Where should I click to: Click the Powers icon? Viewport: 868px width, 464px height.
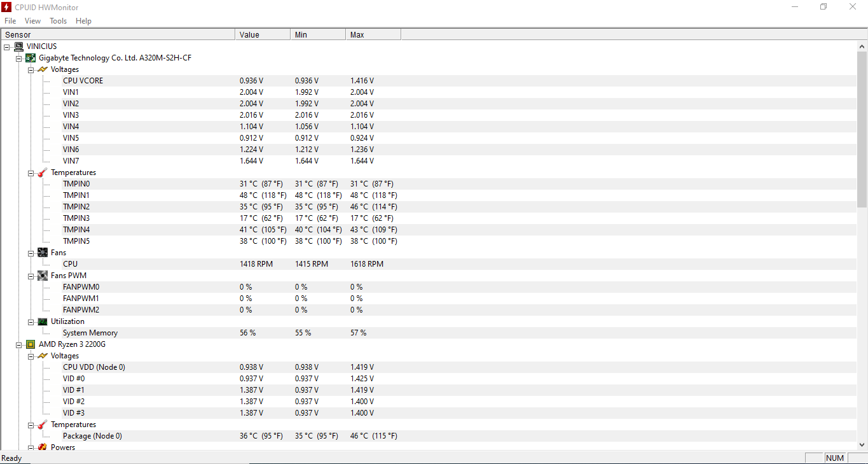43,447
